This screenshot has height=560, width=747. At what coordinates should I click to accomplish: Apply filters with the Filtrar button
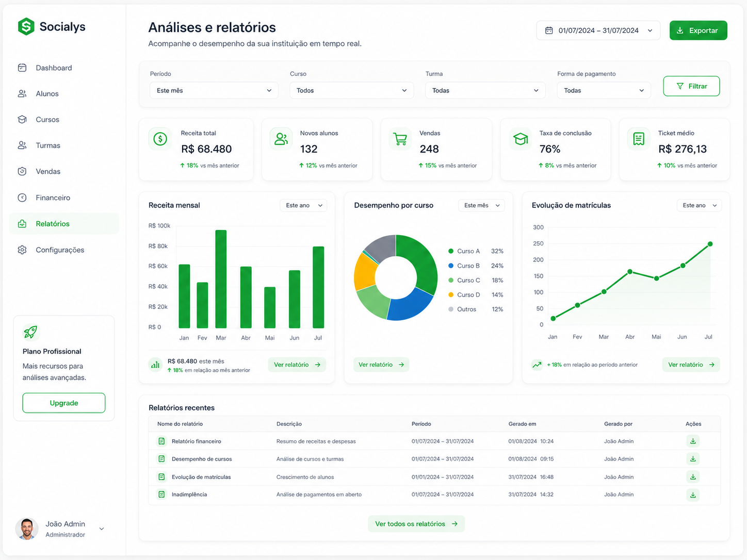pyautogui.click(x=691, y=86)
